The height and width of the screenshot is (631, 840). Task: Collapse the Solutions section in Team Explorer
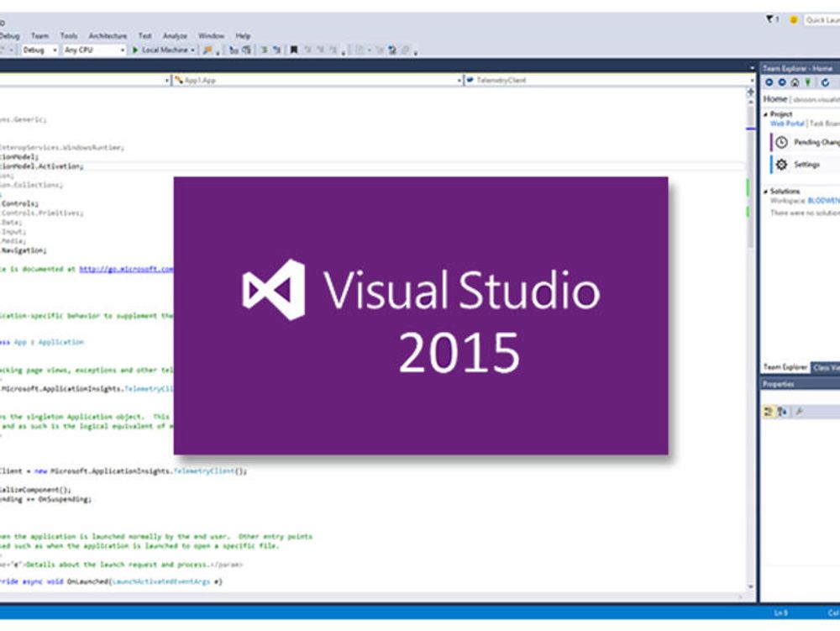coord(765,192)
